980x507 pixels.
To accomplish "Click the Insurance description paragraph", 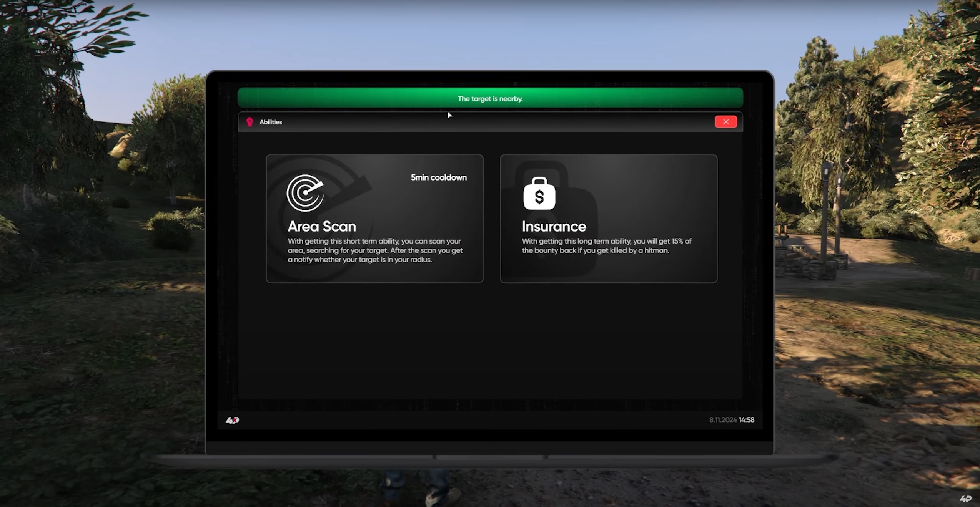I will [606, 246].
